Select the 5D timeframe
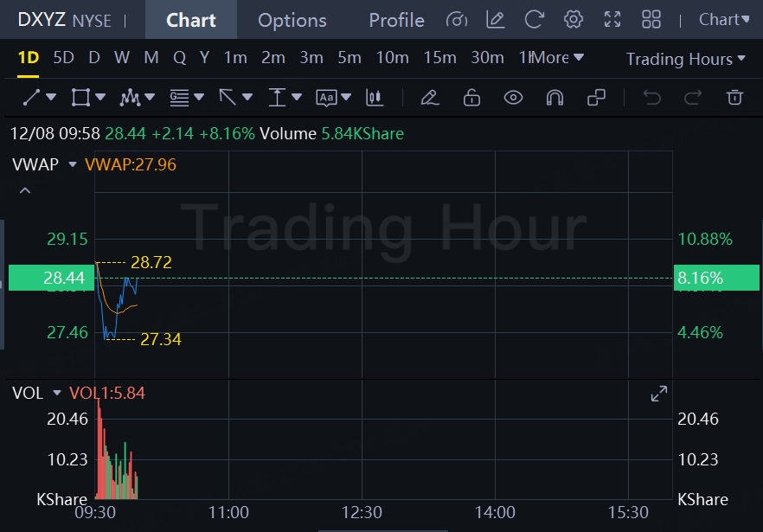The height and width of the screenshot is (532, 763). [x=63, y=58]
